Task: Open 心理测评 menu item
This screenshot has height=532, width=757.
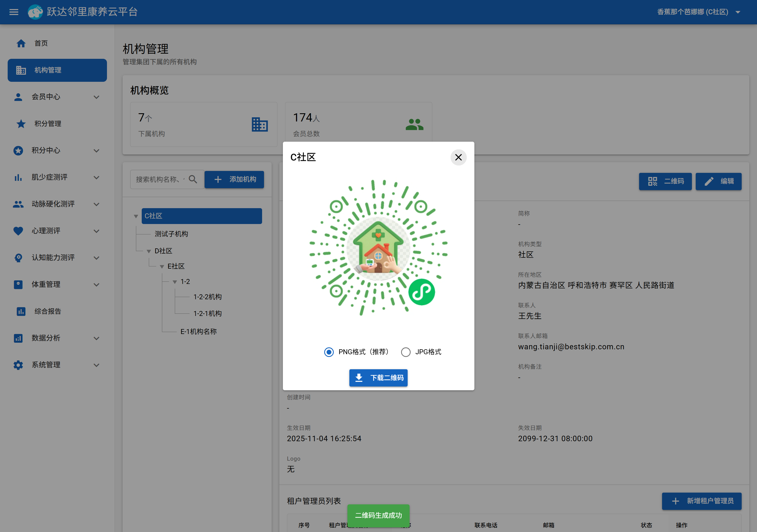Action: [x=57, y=231]
